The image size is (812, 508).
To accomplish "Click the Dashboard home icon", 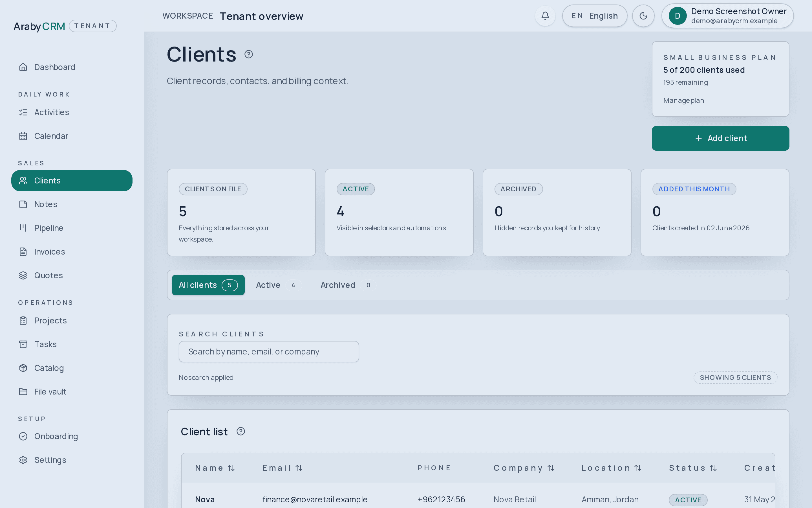I will point(23,67).
